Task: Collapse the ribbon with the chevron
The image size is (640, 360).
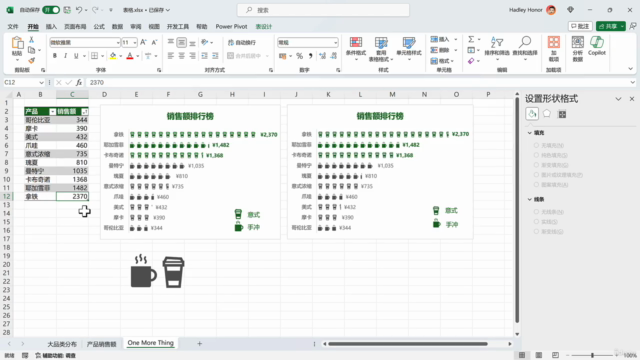Action: (630, 69)
